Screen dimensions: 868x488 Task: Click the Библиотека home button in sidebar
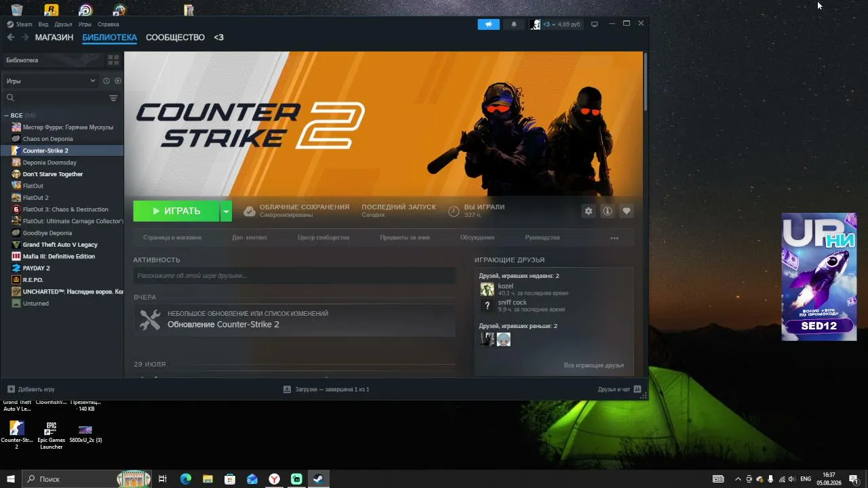pos(53,60)
